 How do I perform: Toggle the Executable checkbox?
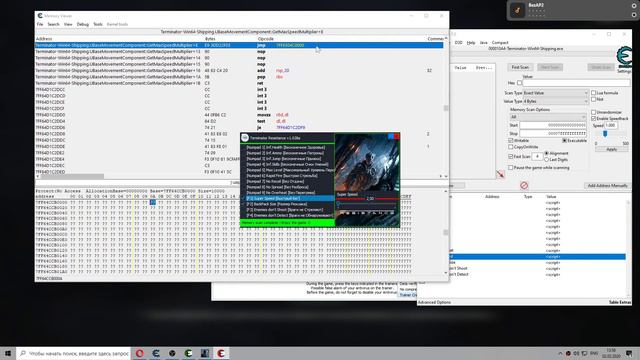click(564, 140)
